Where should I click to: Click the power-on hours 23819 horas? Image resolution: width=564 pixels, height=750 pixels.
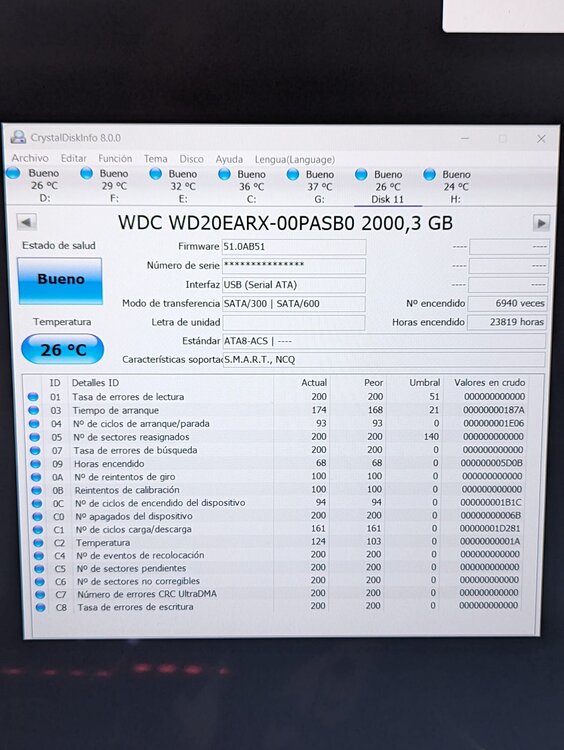pyautogui.click(x=507, y=322)
